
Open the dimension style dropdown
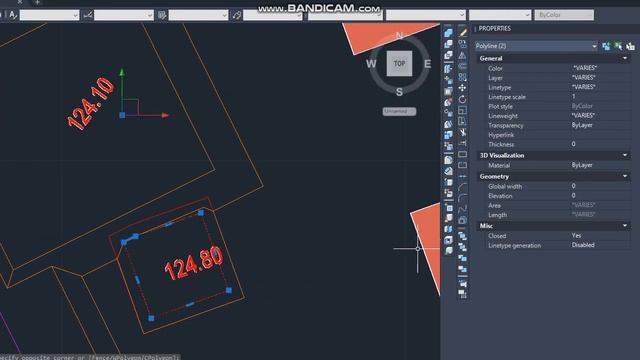pyautogui.click(x=124, y=15)
